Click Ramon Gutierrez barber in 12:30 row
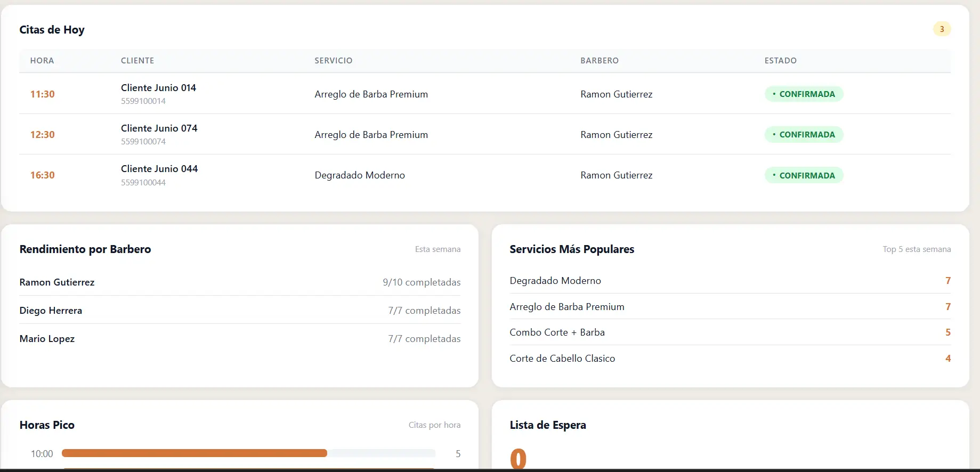980x472 pixels. tap(617, 135)
